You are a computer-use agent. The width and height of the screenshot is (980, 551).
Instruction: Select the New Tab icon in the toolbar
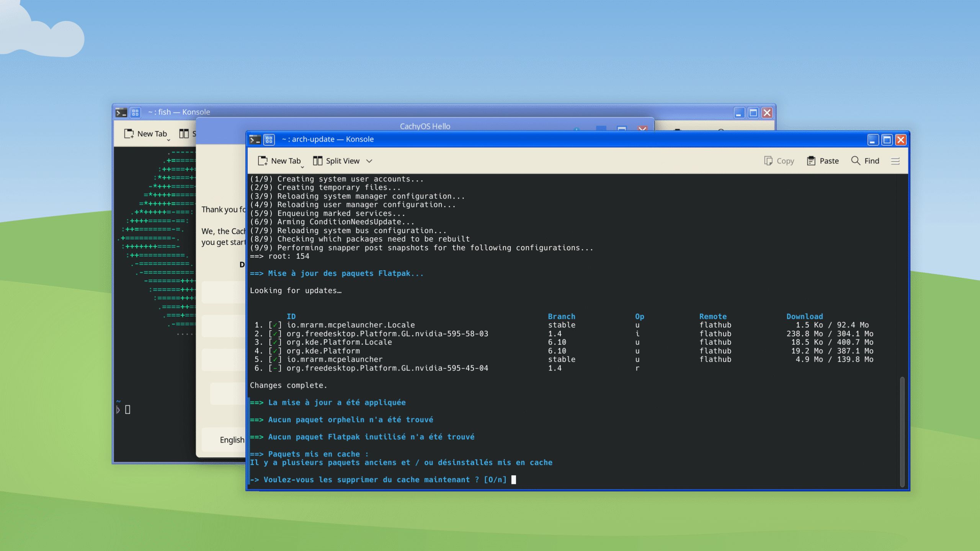263,161
